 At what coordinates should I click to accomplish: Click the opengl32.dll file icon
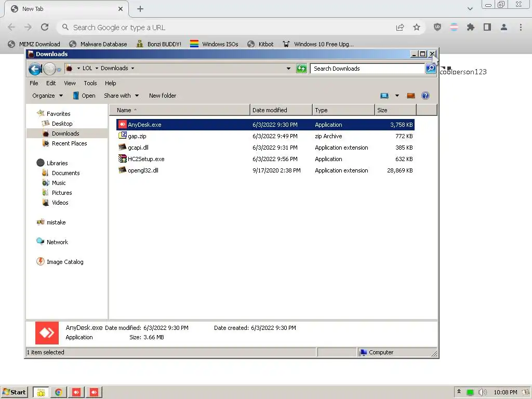[122, 170]
